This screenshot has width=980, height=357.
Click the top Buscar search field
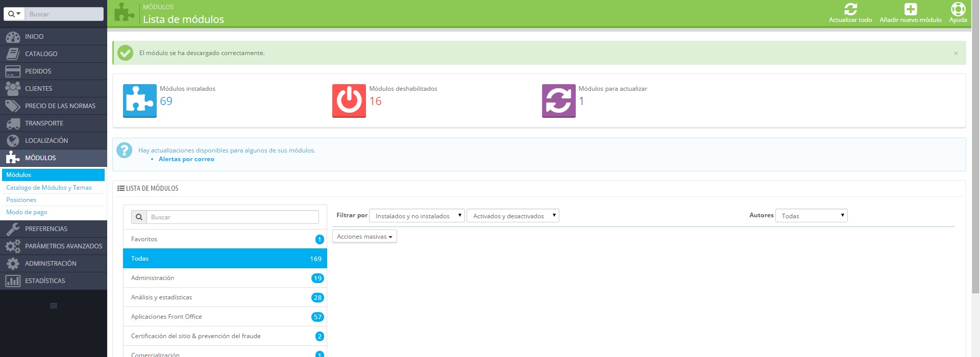(64, 14)
